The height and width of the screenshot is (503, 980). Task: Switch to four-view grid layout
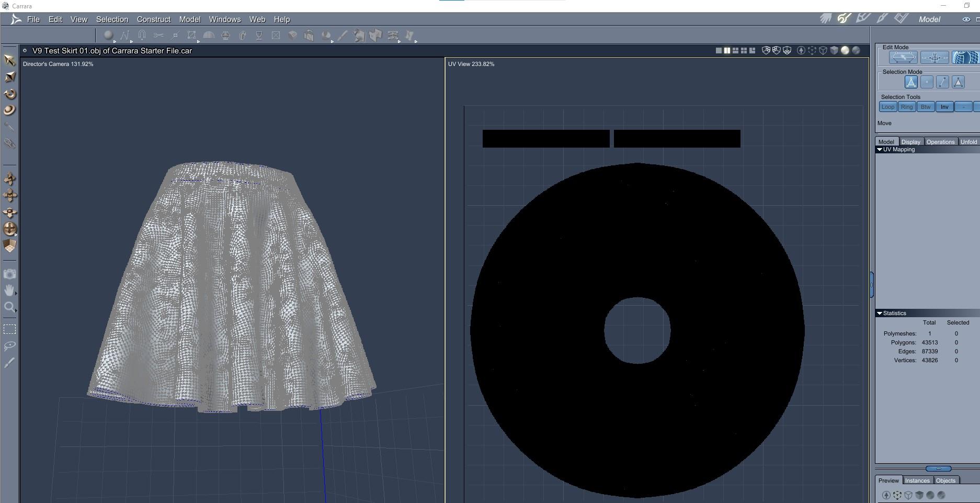(x=744, y=51)
